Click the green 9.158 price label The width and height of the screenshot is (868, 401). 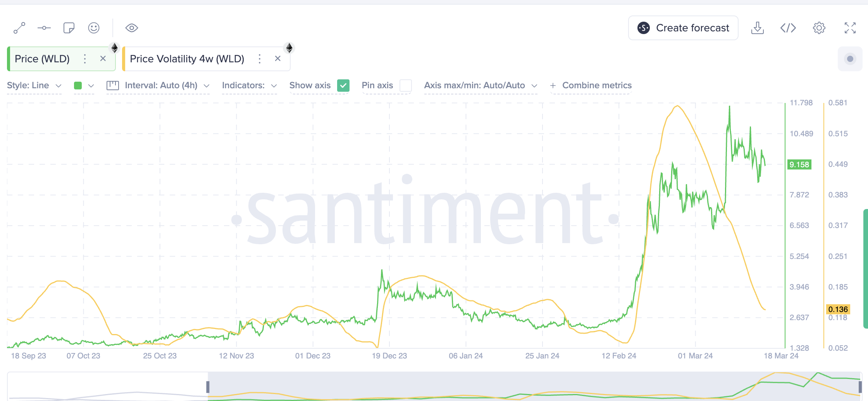click(799, 165)
